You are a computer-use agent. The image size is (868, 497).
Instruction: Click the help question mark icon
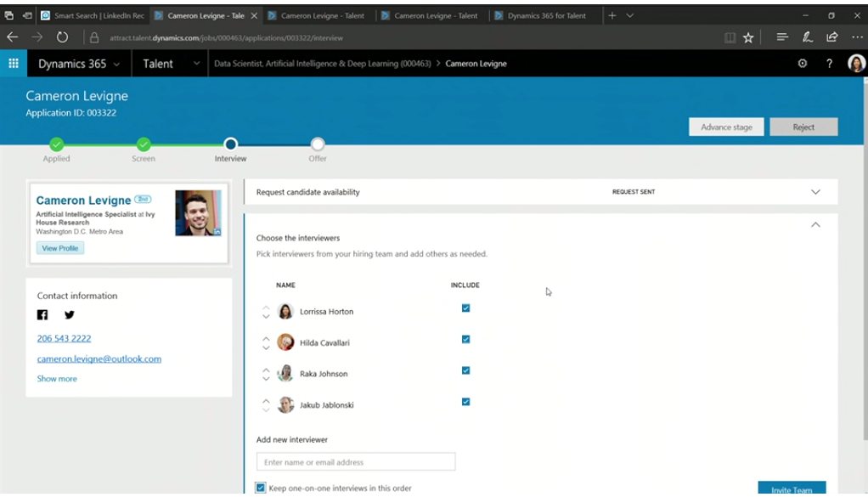pos(829,64)
